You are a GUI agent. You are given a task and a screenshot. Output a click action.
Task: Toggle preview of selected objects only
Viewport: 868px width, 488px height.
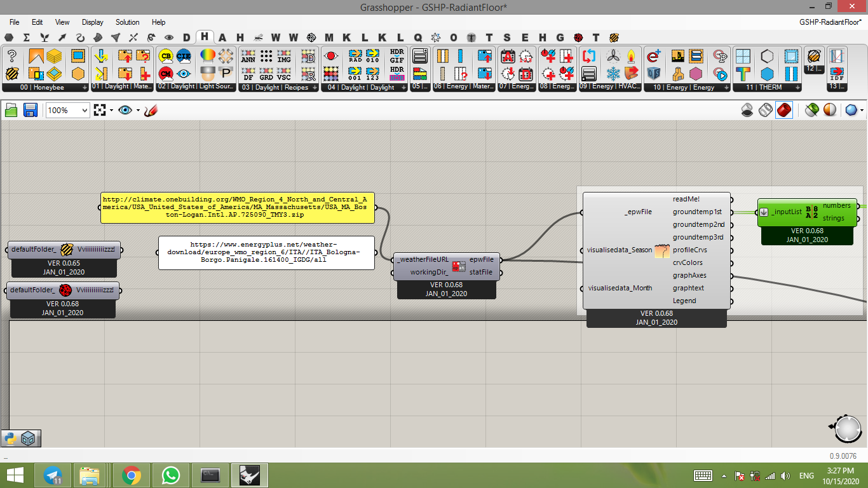click(811, 110)
